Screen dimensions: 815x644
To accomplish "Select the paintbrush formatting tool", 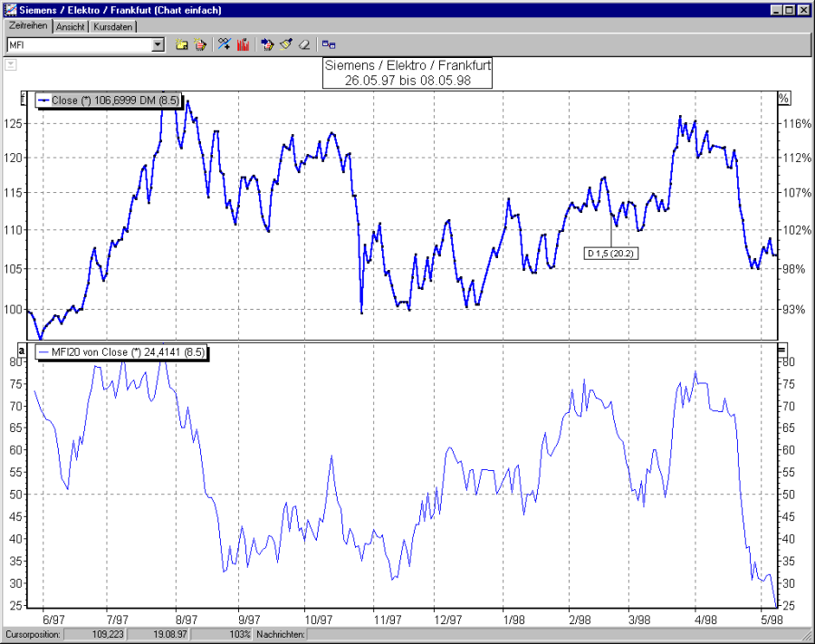I will click(283, 43).
